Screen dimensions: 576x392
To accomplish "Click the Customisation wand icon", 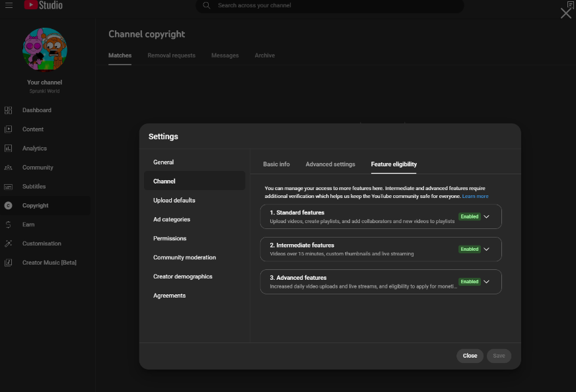I will pyautogui.click(x=8, y=244).
